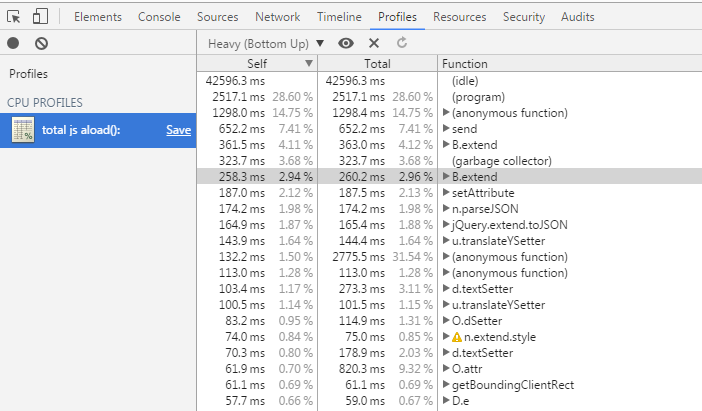702x411 pixels.
Task: Click the Save link for the profile
Action: coord(178,130)
